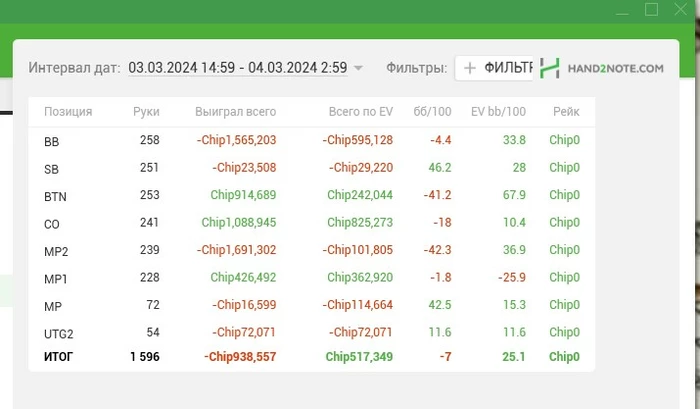The image size is (700, 409).
Task: Sort by Руки column header
Action: pyautogui.click(x=146, y=112)
